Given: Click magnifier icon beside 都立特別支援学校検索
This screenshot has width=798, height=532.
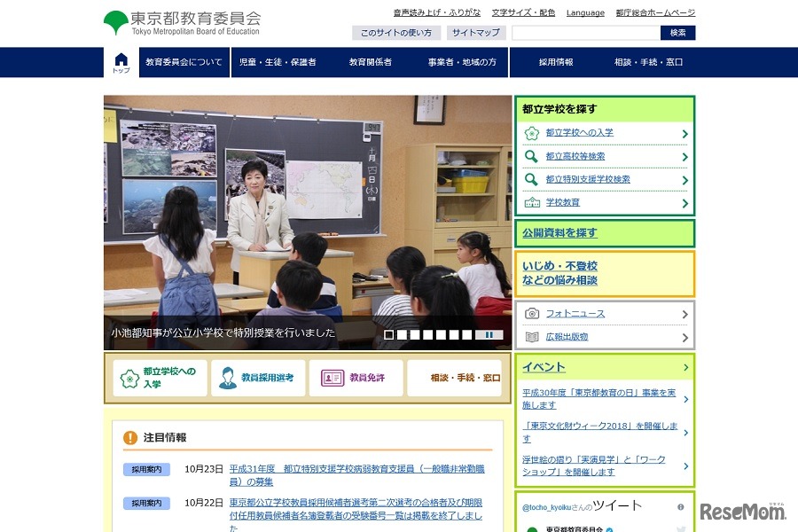Looking at the screenshot, I should pyautogui.click(x=531, y=179).
